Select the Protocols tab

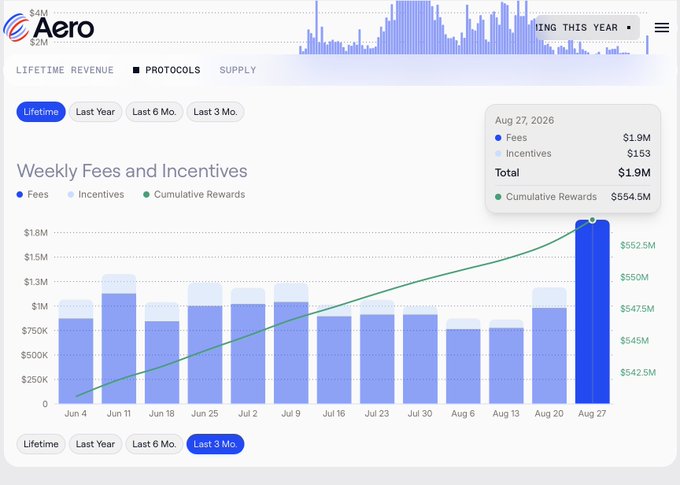[167, 70]
